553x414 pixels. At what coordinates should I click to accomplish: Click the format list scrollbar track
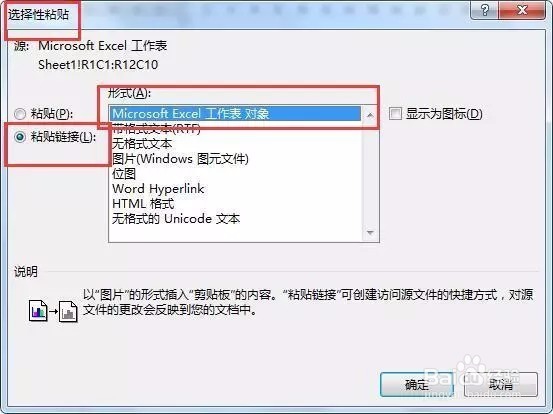[370, 174]
